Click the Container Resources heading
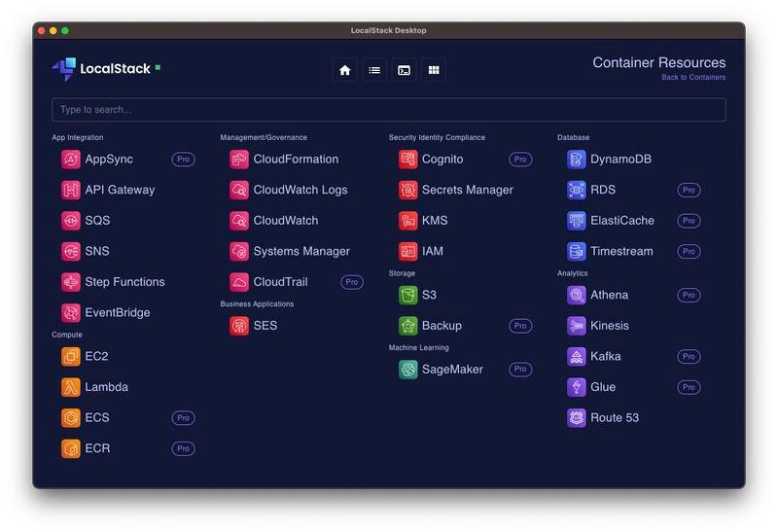This screenshot has height=532, width=778. coord(659,62)
